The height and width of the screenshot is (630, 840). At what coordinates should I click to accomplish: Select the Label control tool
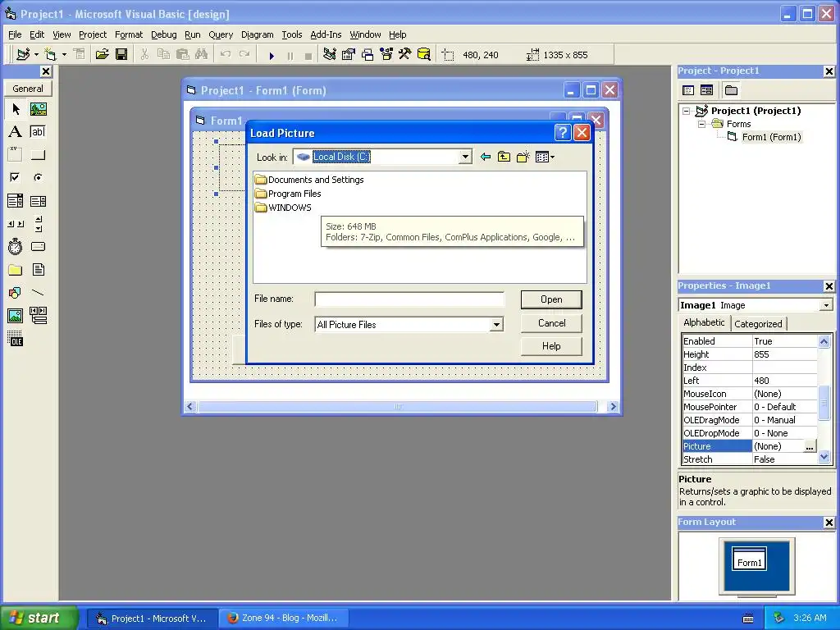[x=16, y=132]
